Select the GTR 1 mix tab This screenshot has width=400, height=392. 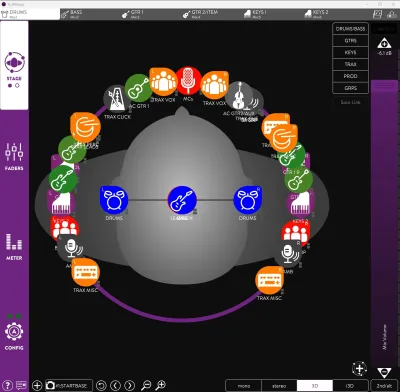133,14
